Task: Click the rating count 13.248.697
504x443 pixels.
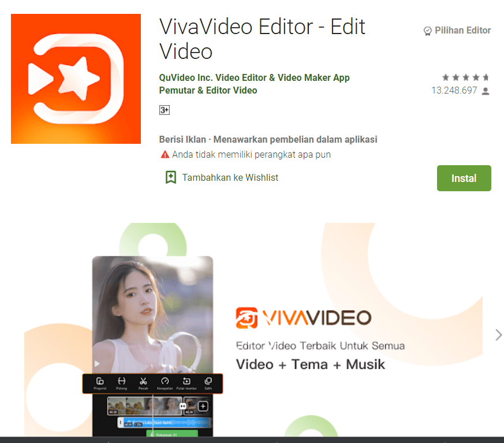Action: pyautogui.click(x=454, y=90)
